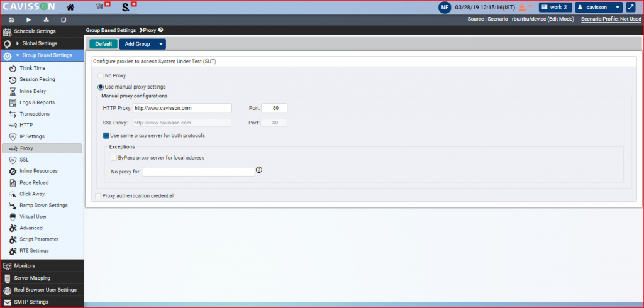
Task: Select Proxy item in sidebar
Action: tap(42, 148)
